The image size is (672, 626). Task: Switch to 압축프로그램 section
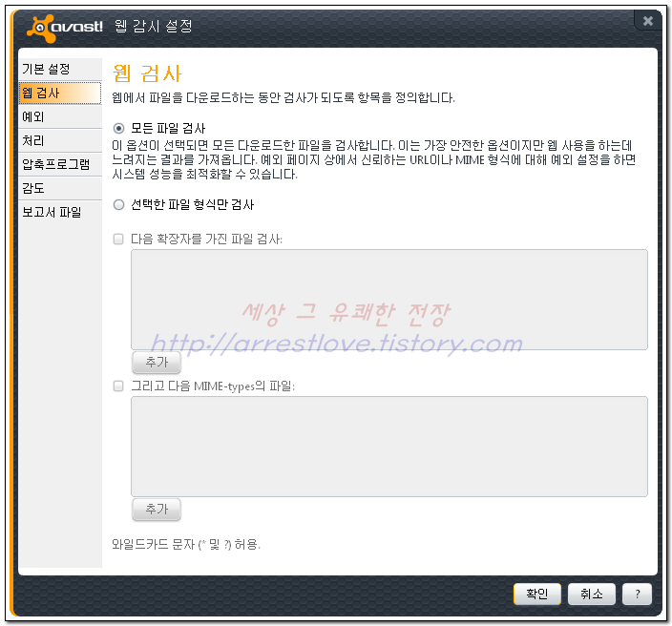pos(60,164)
